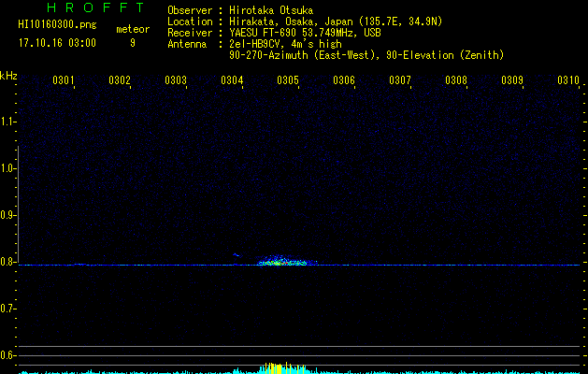588x374 pixels.
Task: Click the meteor count value 9
Action: pos(133,43)
